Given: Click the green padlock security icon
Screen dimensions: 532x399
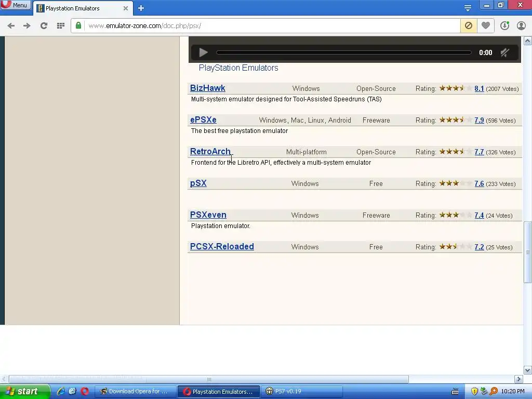Looking at the screenshot, I should pyautogui.click(x=78, y=26).
